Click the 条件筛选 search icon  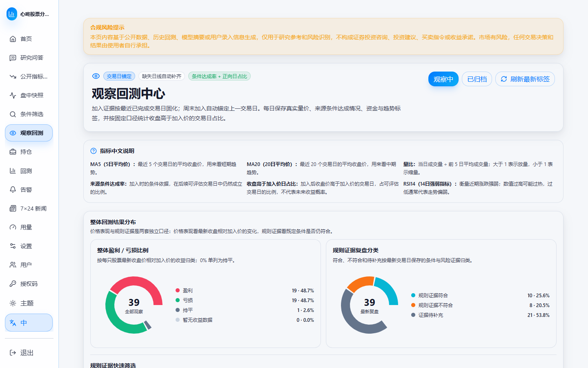[x=13, y=114]
